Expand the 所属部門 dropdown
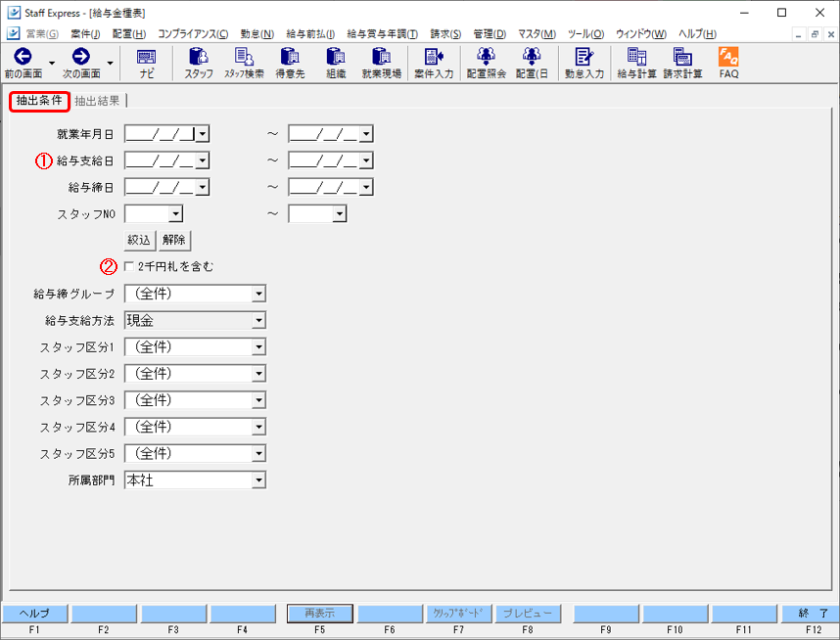The image size is (840, 640). point(258,480)
